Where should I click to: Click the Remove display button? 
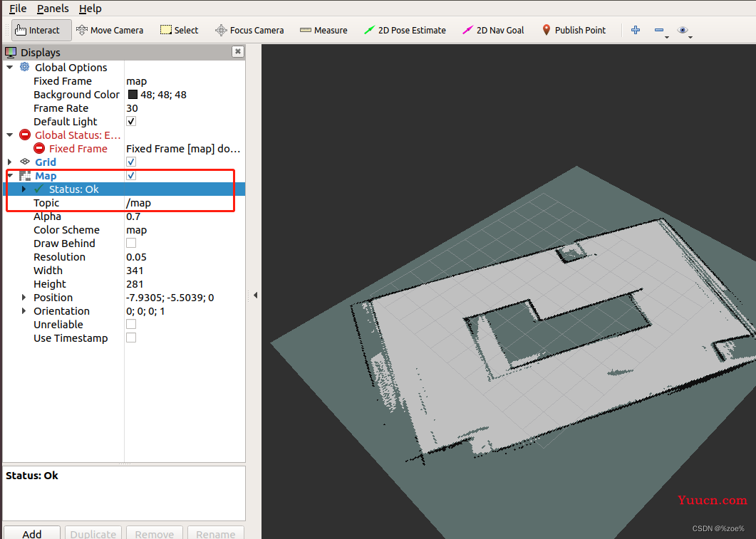[155, 533]
